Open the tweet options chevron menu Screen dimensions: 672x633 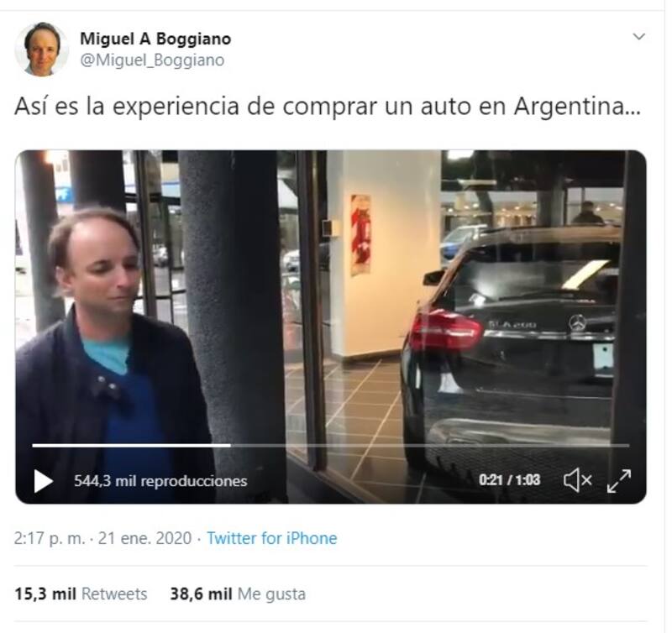click(x=638, y=37)
